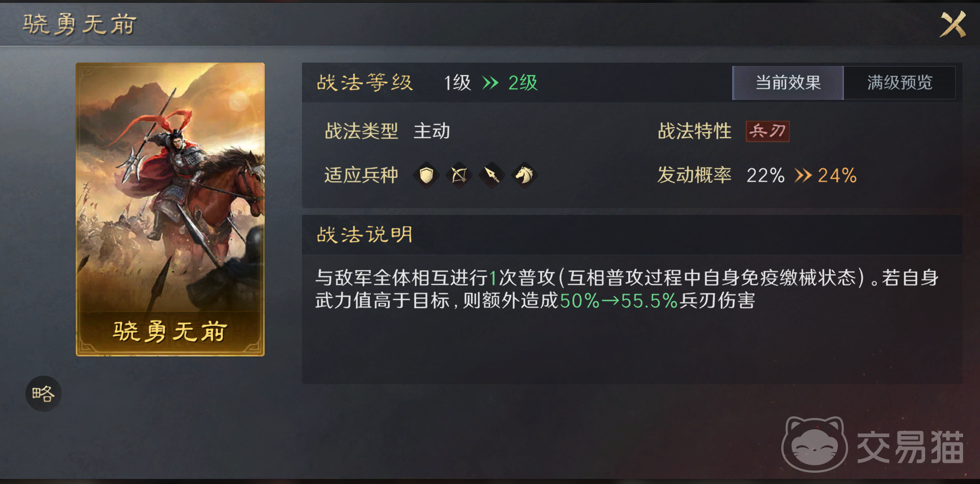Select the shield troop type icon
Screen dimensions: 980x484
click(427, 175)
